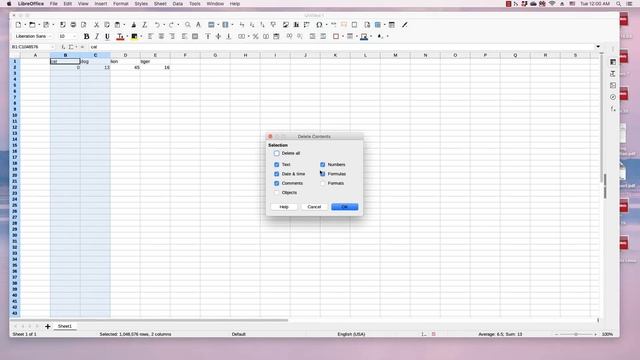Click column D header
640x360 pixels.
tap(125, 55)
